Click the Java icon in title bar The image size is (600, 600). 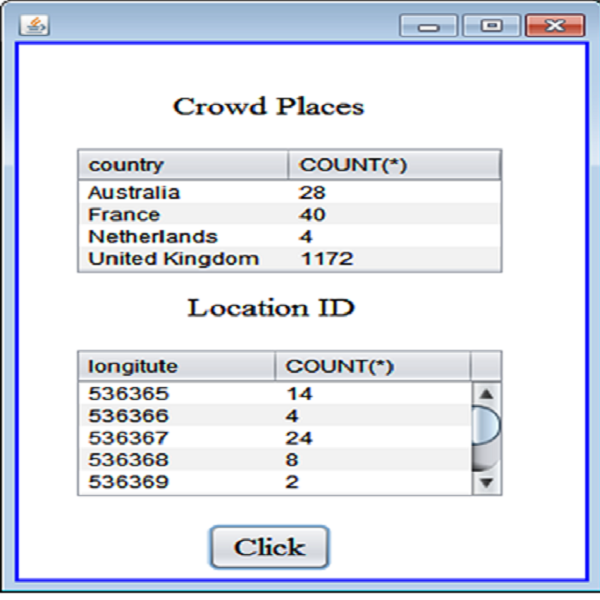pos(34,25)
